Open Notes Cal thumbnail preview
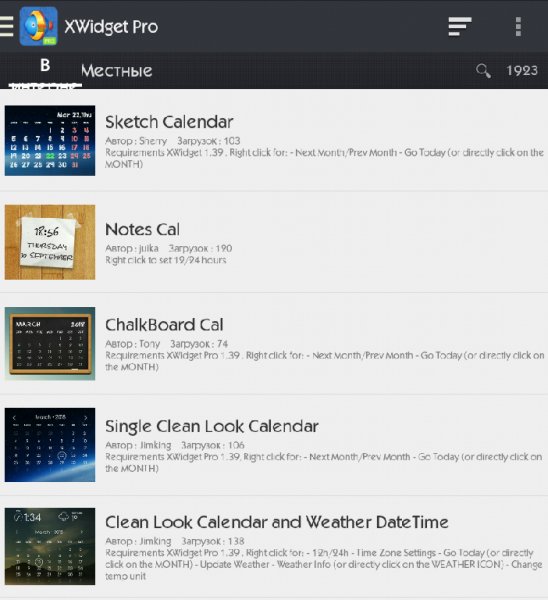Viewport: 548px width, 600px height. (x=50, y=242)
